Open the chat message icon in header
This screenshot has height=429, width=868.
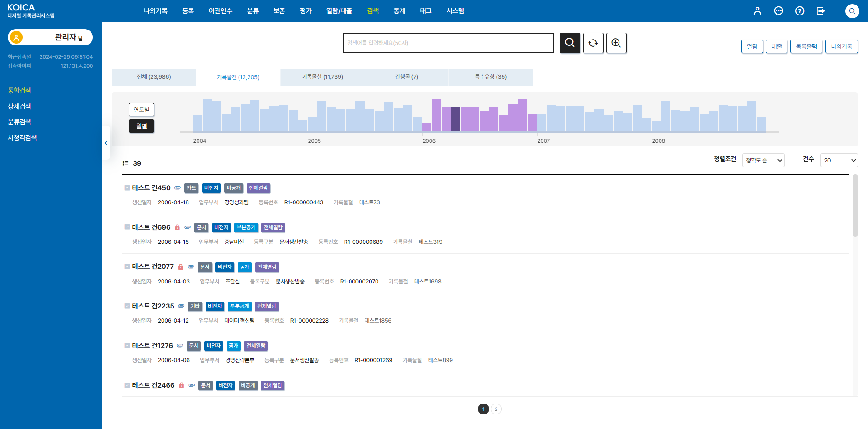778,11
